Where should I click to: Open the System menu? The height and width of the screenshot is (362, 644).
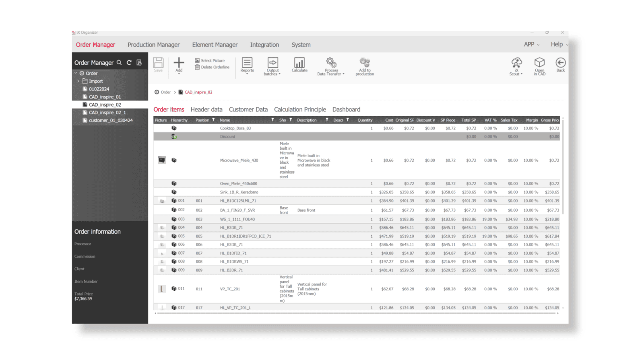301,45
